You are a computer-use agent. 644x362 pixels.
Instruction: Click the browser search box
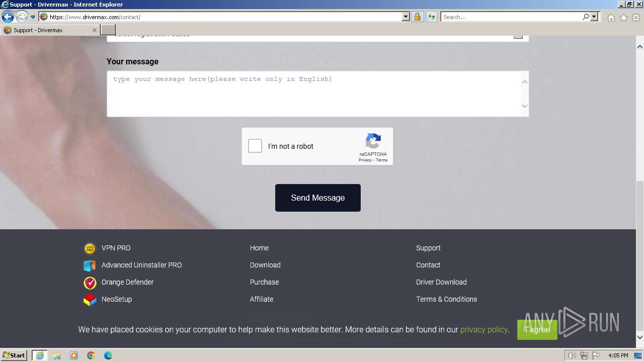[x=512, y=17]
